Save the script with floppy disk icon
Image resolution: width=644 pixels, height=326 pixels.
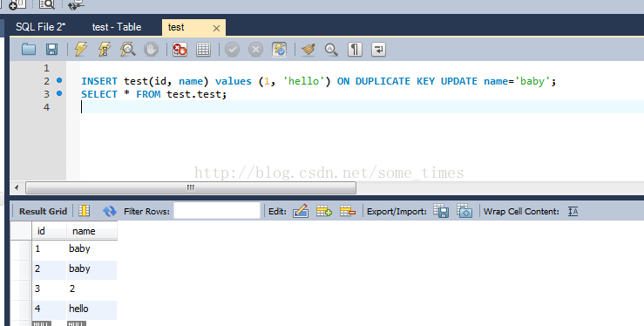point(51,50)
